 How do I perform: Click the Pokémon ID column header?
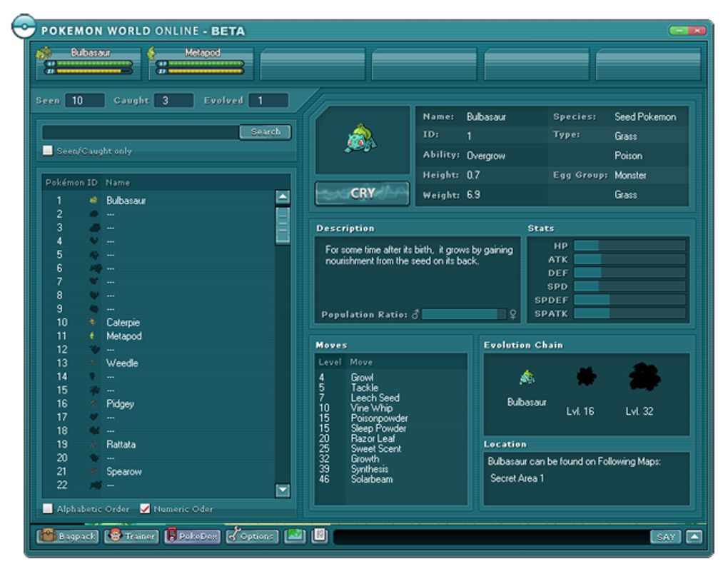click(71, 183)
